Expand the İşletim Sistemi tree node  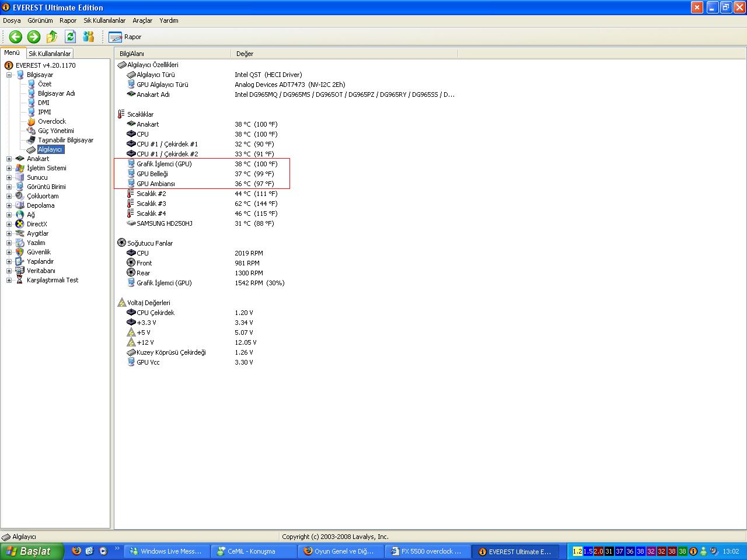point(9,168)
